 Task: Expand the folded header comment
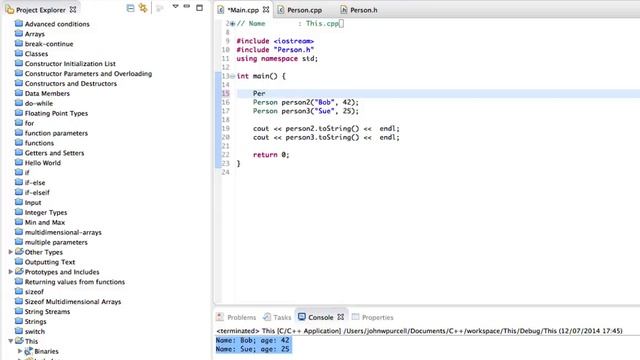coord(232,24)
